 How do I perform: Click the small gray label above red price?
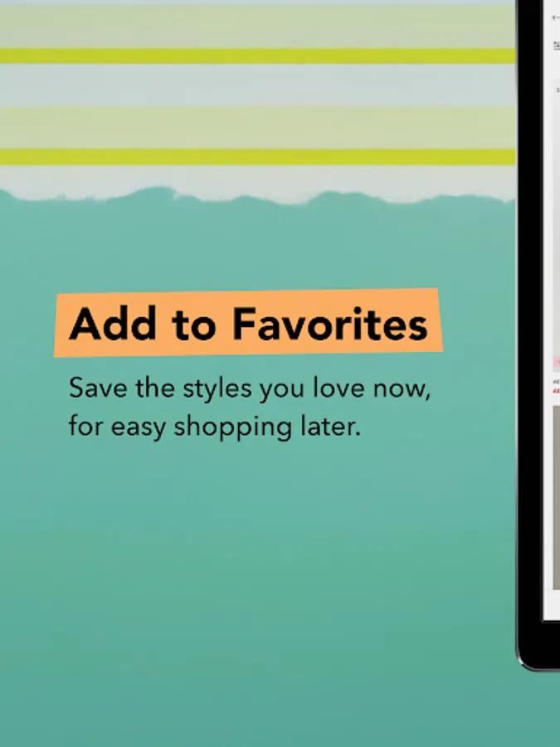click(x=556, y=382)
